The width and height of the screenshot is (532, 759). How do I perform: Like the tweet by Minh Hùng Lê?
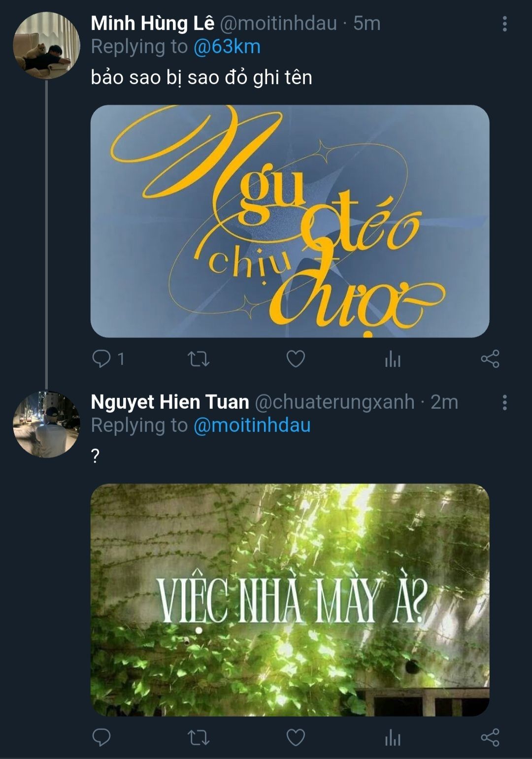[296, 359]
